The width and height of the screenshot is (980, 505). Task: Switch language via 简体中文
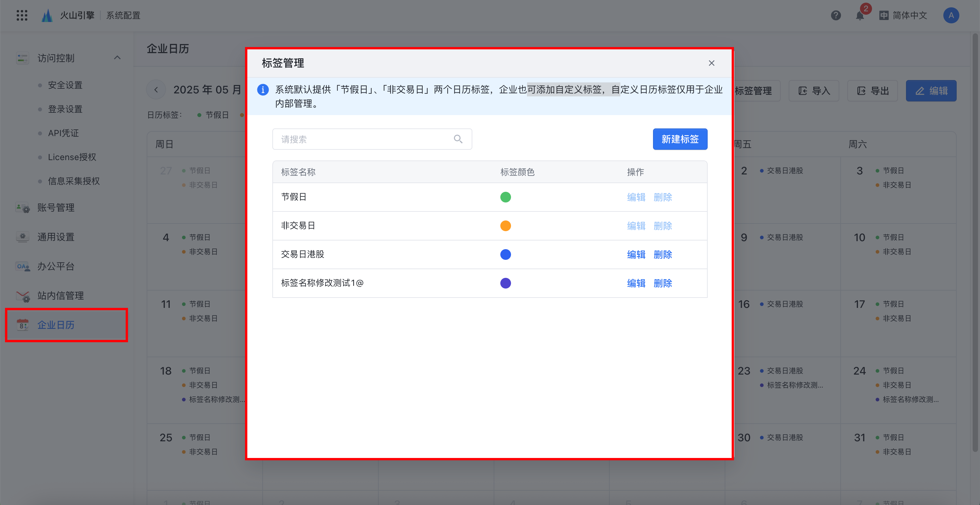pyautogui.click(x=903, y=15)
